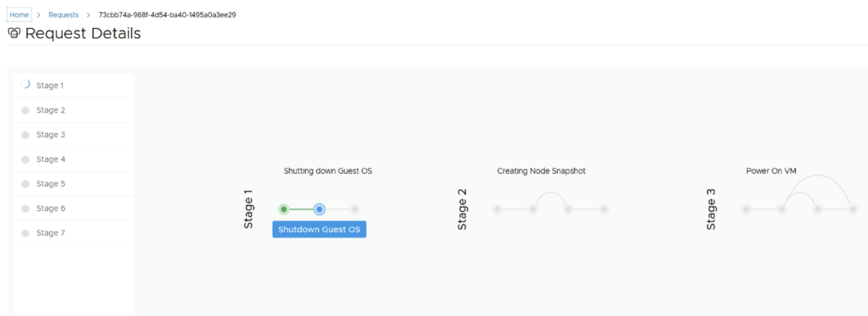Click the vertical Stage 3 diagram label
This screenshot has width=868, height=316.
tap(711, 209)
